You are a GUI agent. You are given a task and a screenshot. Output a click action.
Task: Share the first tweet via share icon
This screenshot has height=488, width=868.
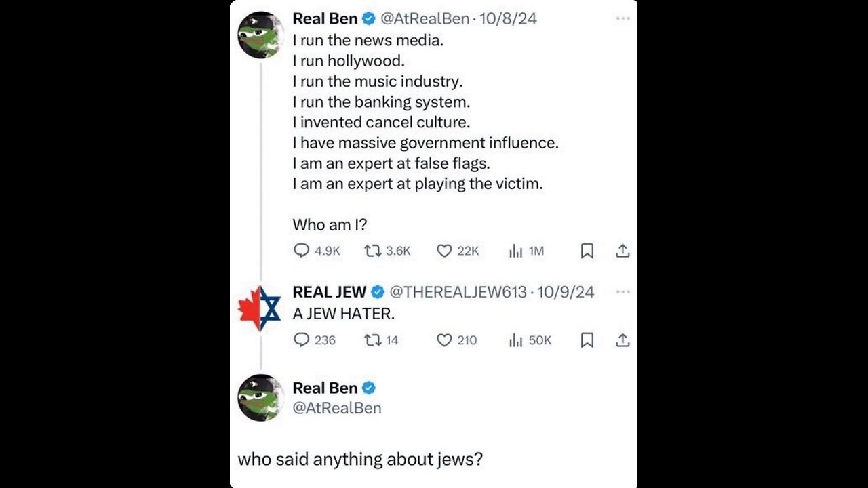(x=623, y=251)
